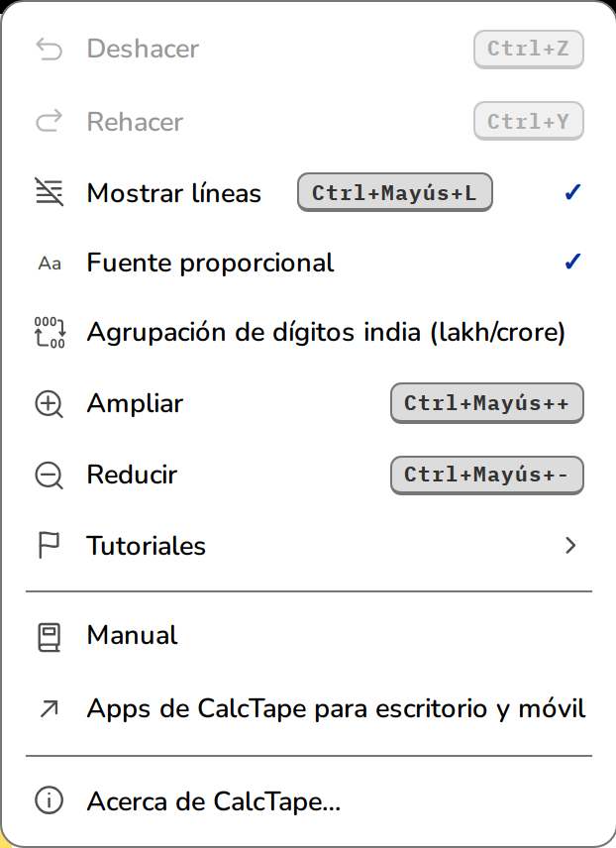This screenshot has height=848, width=616.
Task: Open Acerca de CalcTape dialog
Action: 308,801
